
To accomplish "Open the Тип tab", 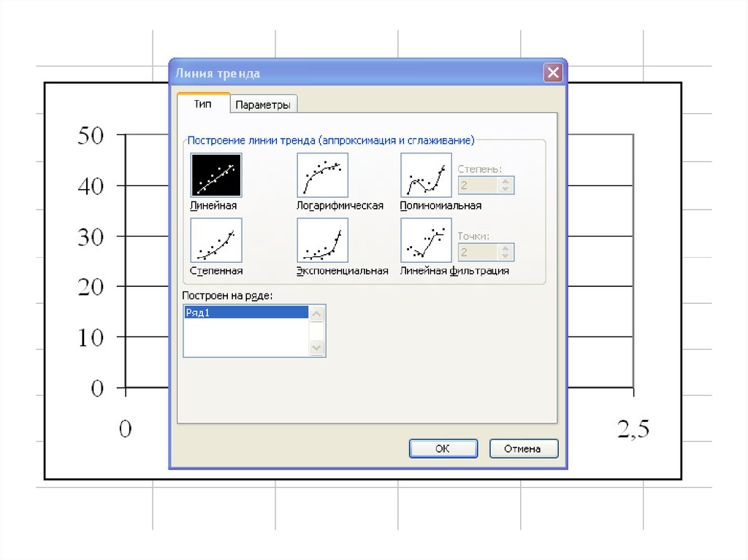I will click(203, 104).
